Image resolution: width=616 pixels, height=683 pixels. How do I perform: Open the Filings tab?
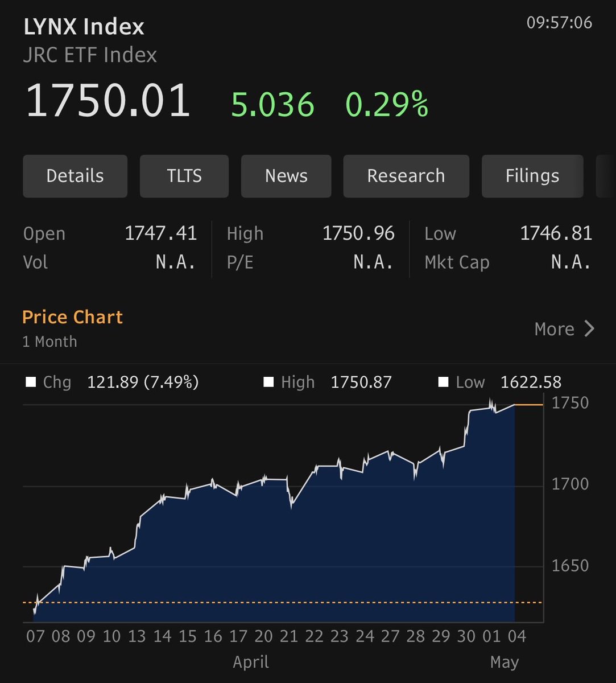tap(532, 176)
